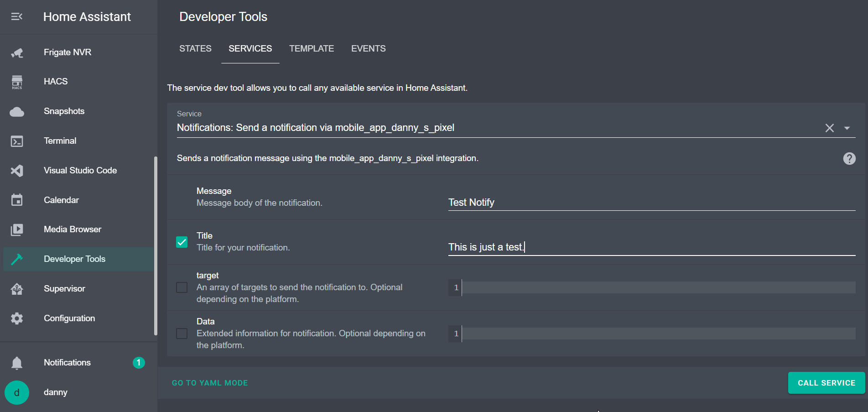This screenshot has width=868, height=412.
Task: Select the Services tab
Action: [250, 49]
